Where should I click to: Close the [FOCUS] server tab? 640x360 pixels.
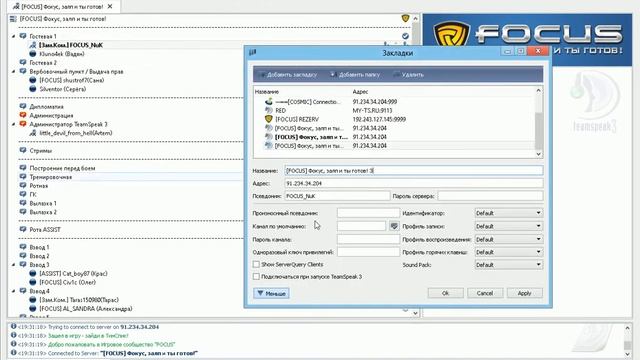[x=110, y=7]
